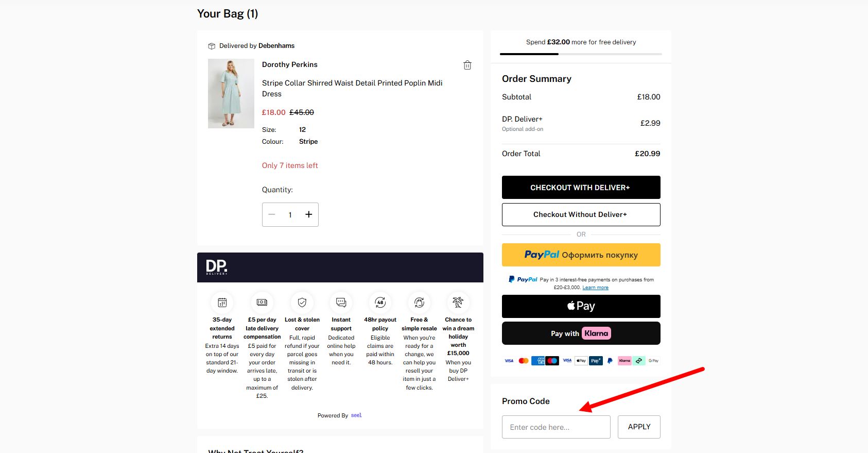The image size is (868, 453).
Task: Pay with the Apple Pay button
Action: [x=581, y=306]
